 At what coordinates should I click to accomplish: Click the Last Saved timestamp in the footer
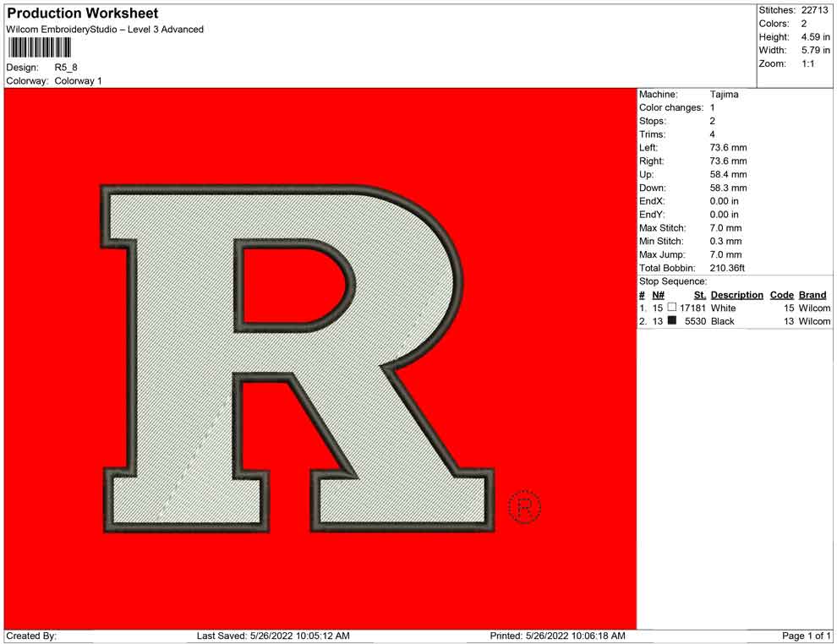[x=272, y=636]
